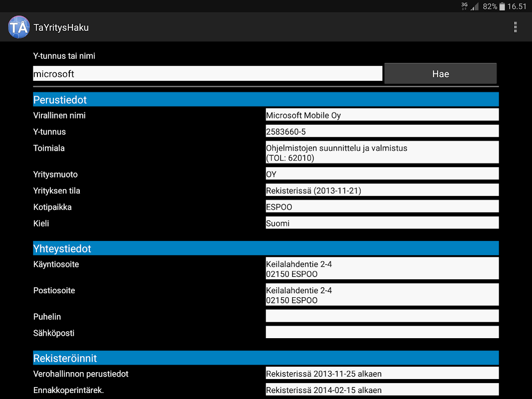Tap the Yritysmuoto label

click(x=55, y=175)
